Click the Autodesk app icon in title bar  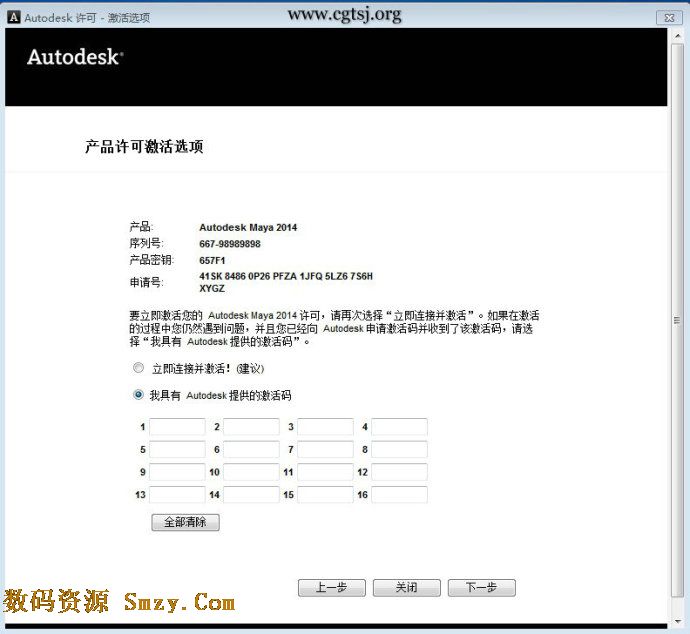click(x=14, y=18)
